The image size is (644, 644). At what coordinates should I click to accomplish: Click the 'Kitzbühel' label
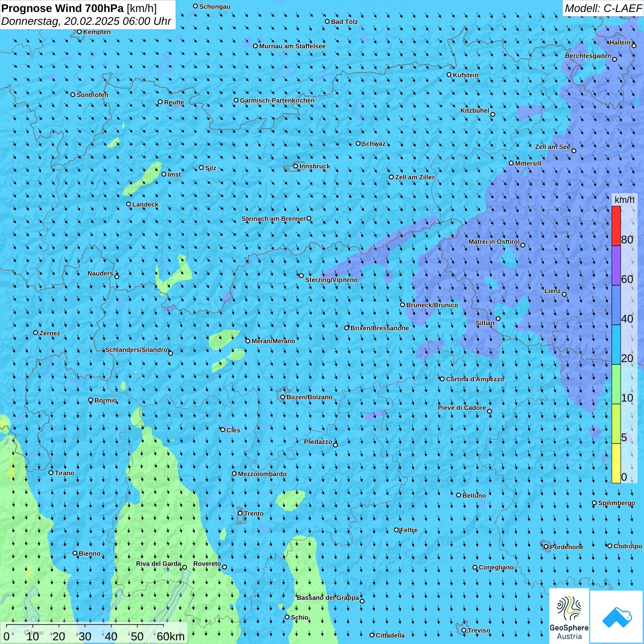pos(475,110)
